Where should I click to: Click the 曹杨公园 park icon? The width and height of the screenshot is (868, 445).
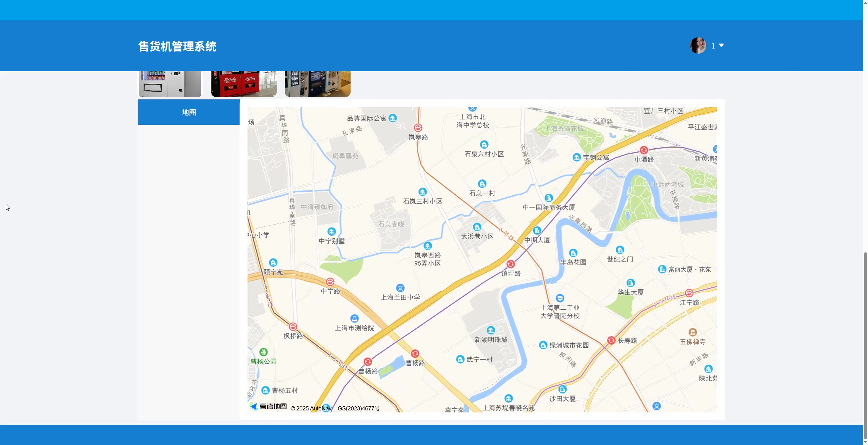click(x=263, y=352)
